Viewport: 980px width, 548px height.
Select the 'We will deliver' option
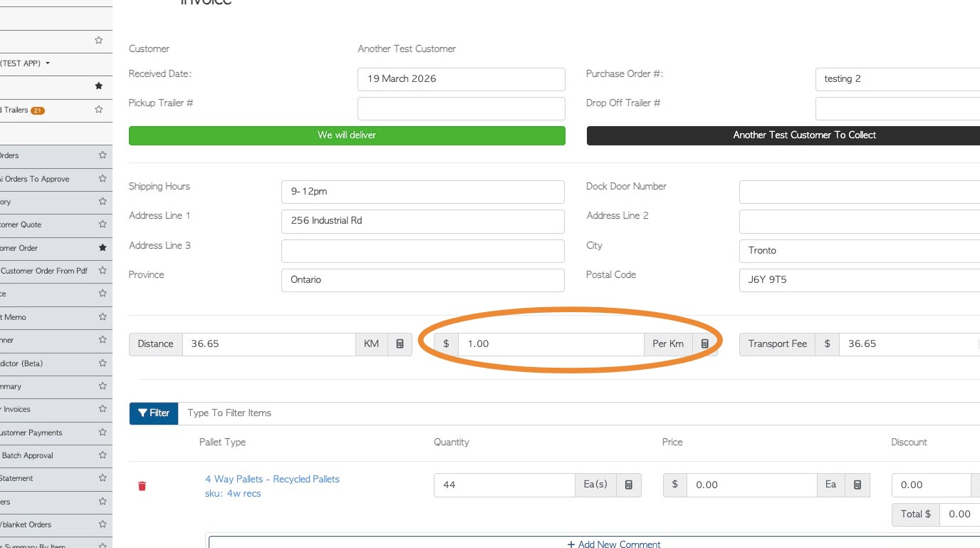347,135
